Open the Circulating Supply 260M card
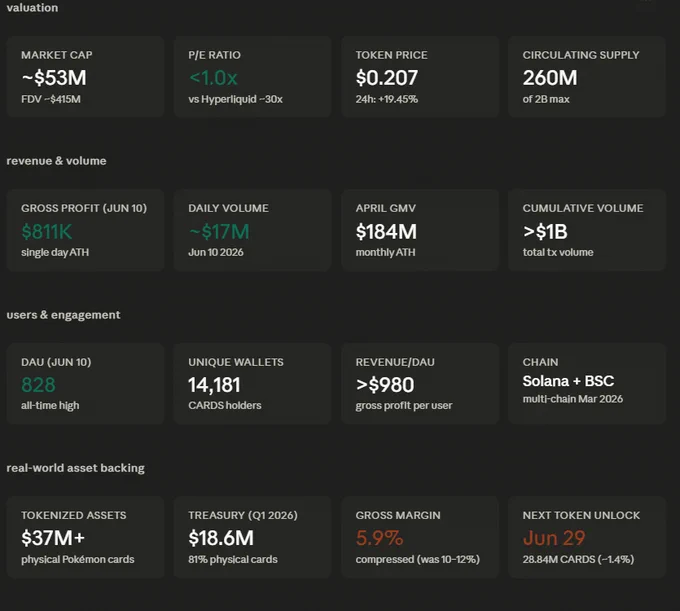Screen dimensions: 680x611 click(587, 77)
